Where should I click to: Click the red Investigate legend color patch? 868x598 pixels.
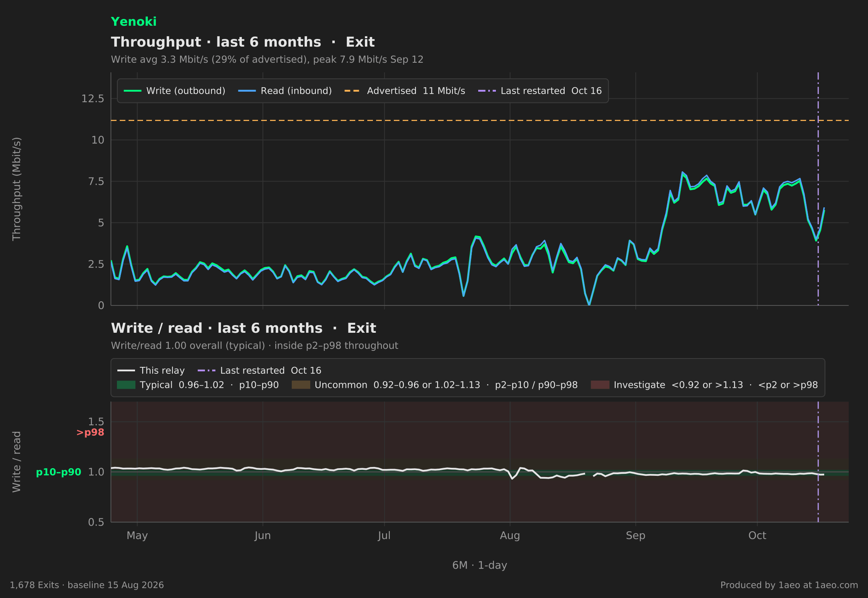(600, 385)
